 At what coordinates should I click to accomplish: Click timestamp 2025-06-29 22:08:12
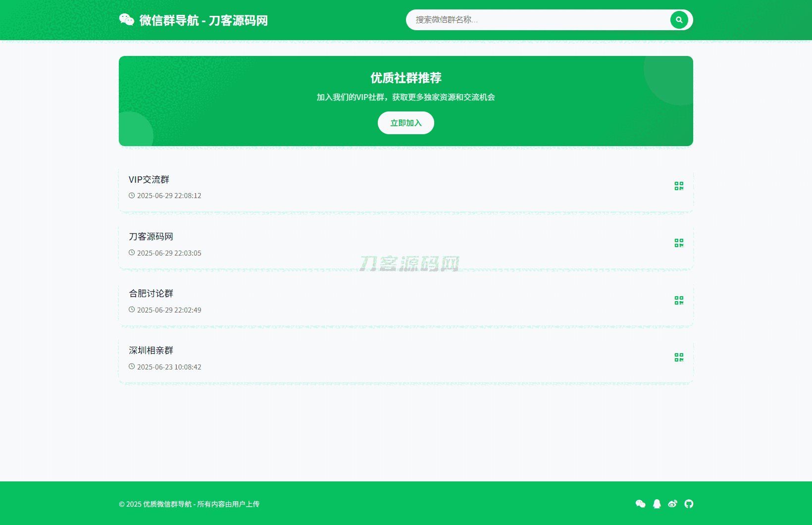tap(169, 196)
